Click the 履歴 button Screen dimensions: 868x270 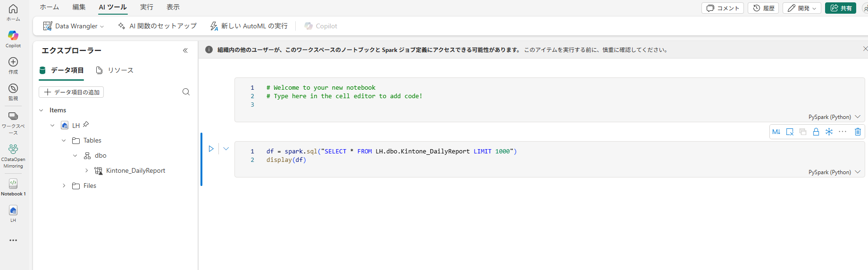763,8
